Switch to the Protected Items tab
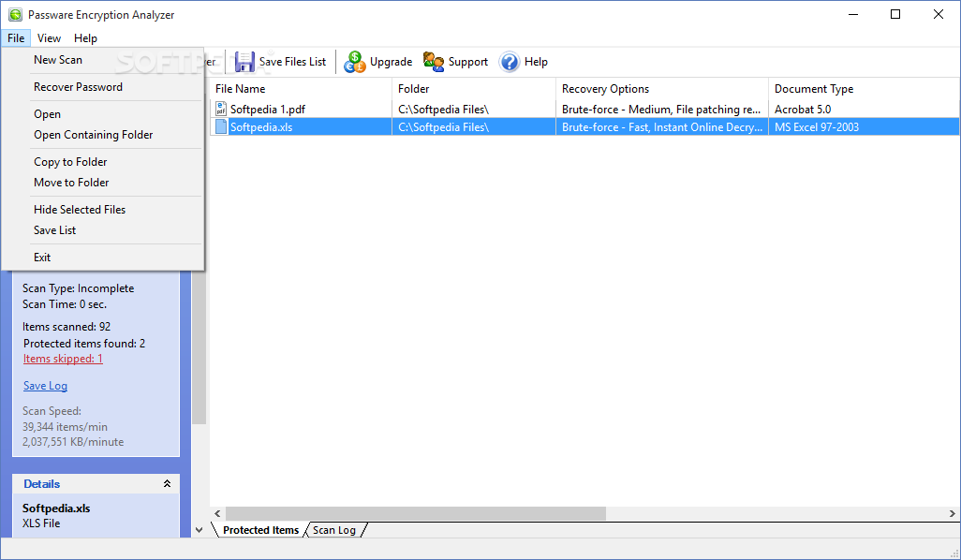Screen dimensions: 961x560 260,530
